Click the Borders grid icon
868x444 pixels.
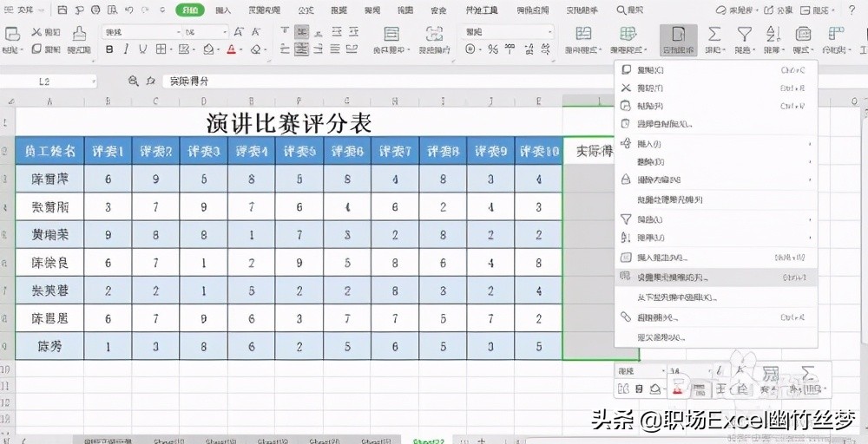[x=161, y=49]
